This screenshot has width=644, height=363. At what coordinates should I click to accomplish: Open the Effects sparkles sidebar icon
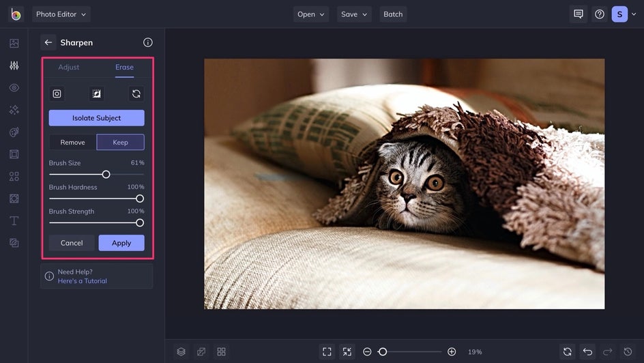[14, 110]
